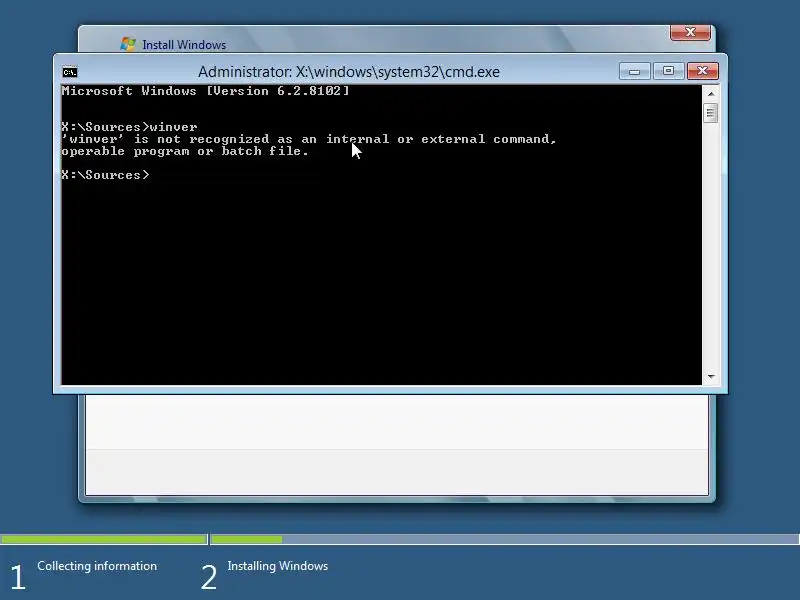The width and height of the screenshot is (800, 600).
Task: Click the 'X:\Sources>winver' command line
Action: pos(129,127)
